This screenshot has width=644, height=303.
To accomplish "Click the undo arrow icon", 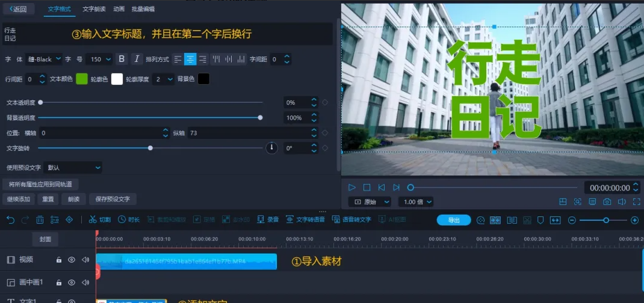I will click(x=11, y=220).
